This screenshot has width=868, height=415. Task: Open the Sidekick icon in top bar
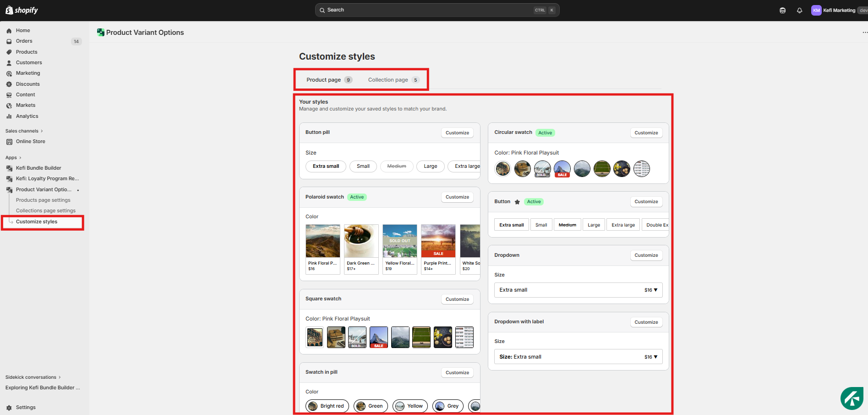[782, 11]
